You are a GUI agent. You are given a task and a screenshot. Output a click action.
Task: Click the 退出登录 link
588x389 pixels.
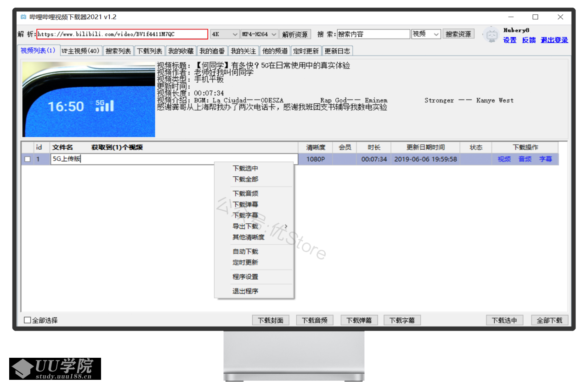click(x=554, y=40)
